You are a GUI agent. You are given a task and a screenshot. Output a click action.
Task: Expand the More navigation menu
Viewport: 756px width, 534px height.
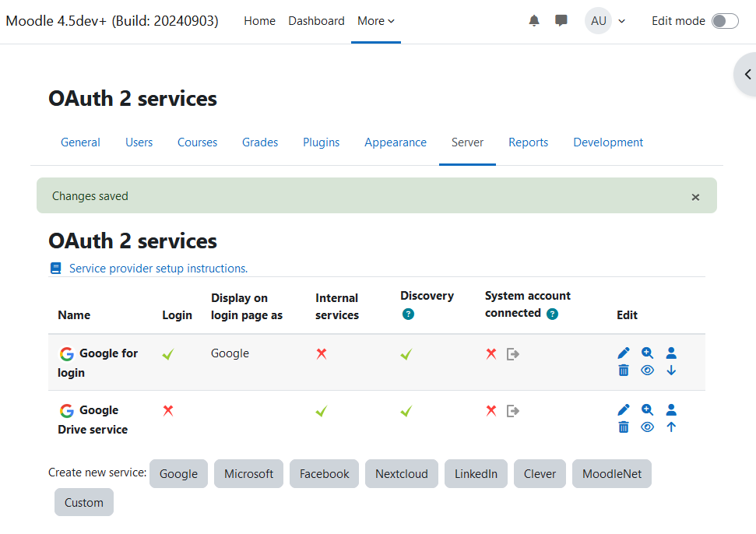click(x=375, y=21)
